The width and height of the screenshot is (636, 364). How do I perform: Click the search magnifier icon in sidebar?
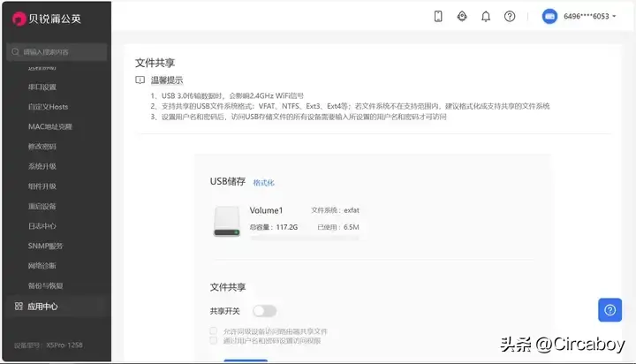point(15,52)
